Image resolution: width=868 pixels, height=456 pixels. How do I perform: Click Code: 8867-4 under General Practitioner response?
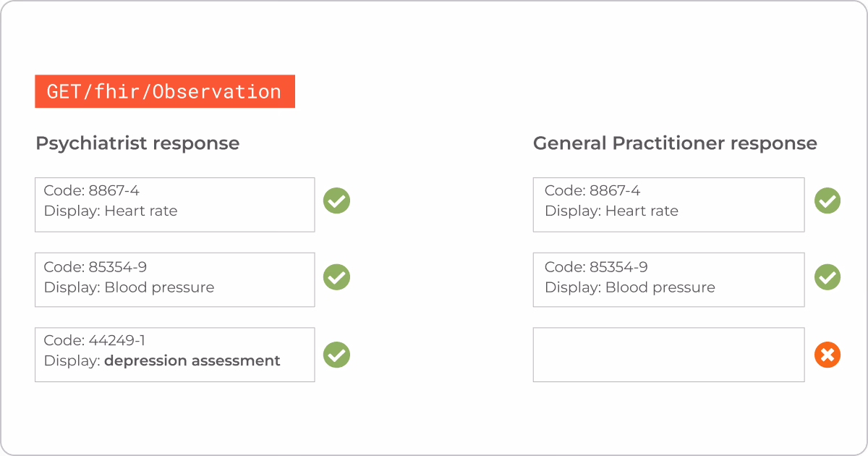coord(592,191)
